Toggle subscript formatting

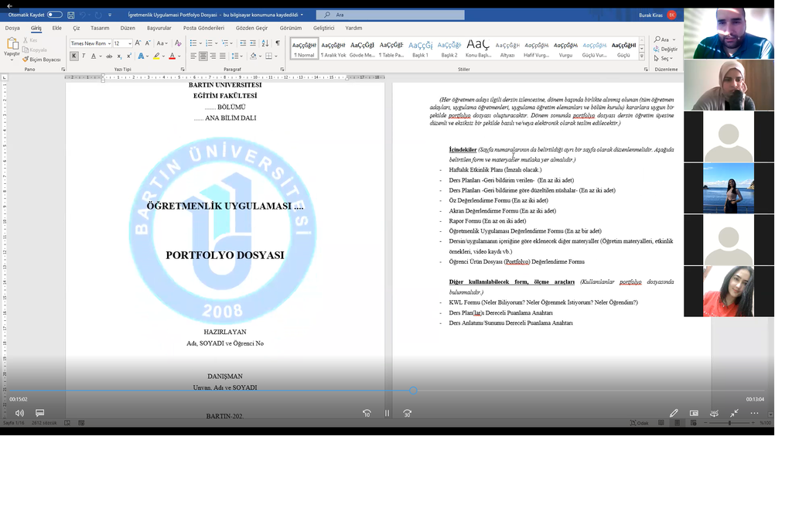point(119,56)
